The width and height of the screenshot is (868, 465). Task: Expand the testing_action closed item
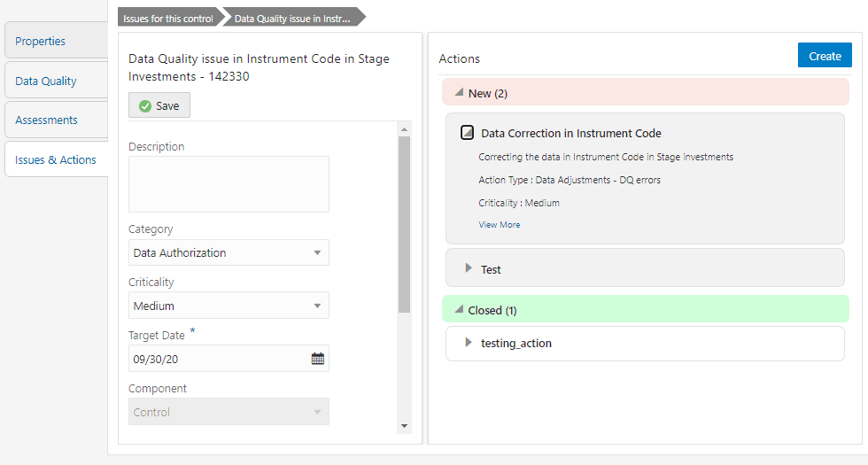click(x=469, y=343)
